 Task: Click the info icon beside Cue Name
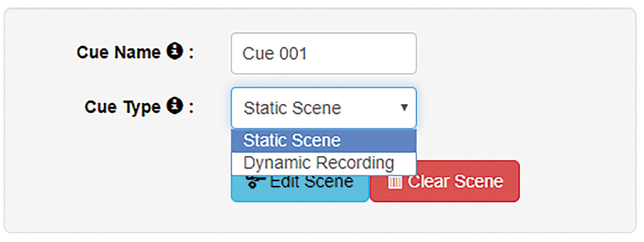coord(175,51)
